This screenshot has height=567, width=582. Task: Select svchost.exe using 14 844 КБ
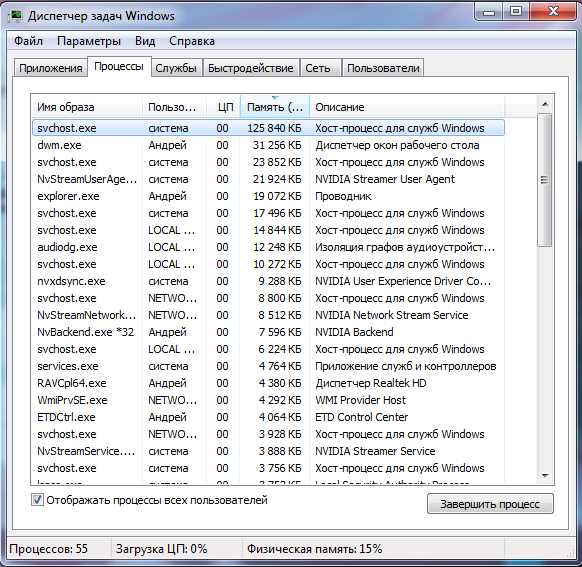(268, 230)
